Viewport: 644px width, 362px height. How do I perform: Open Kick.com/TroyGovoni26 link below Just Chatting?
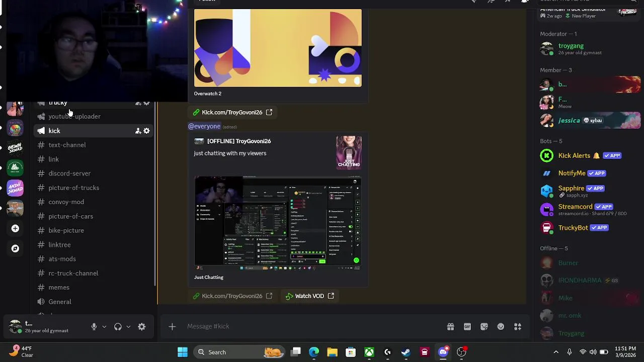232,296
